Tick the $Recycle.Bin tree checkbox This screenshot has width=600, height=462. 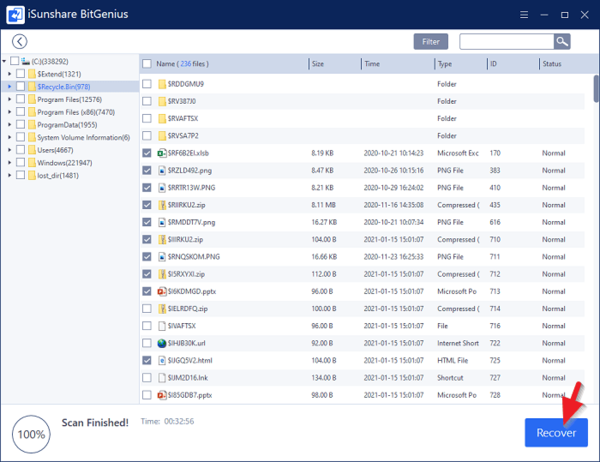(x=21, y=87)
